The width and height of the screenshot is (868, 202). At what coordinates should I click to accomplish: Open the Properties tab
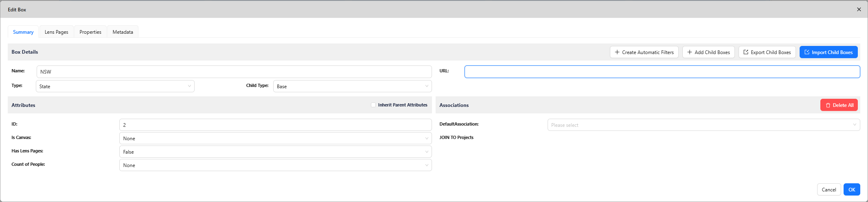pos(90,32)
